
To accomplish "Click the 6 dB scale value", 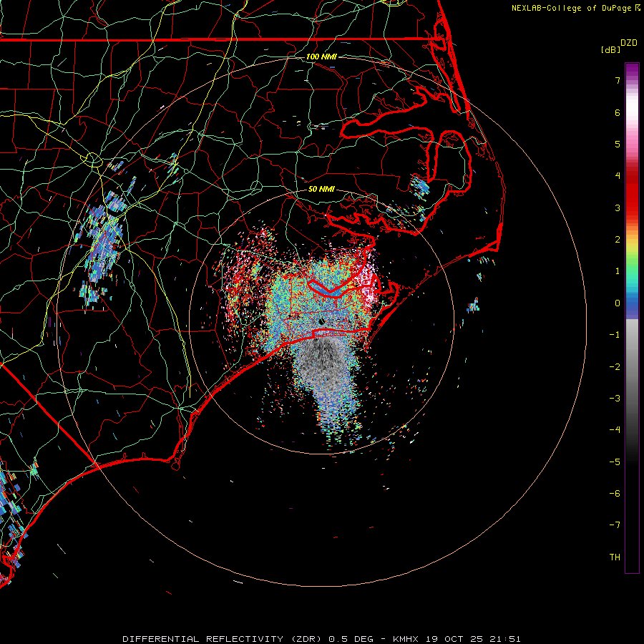I will click(x=618, y=112).
